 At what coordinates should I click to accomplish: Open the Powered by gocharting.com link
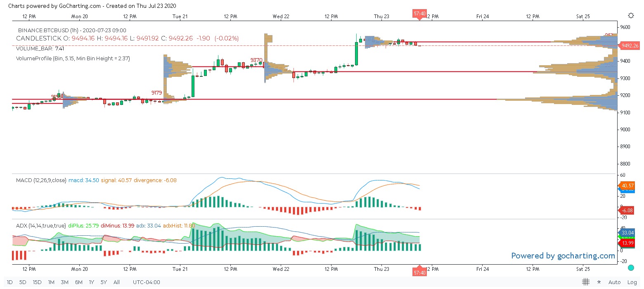click(563, 256)
